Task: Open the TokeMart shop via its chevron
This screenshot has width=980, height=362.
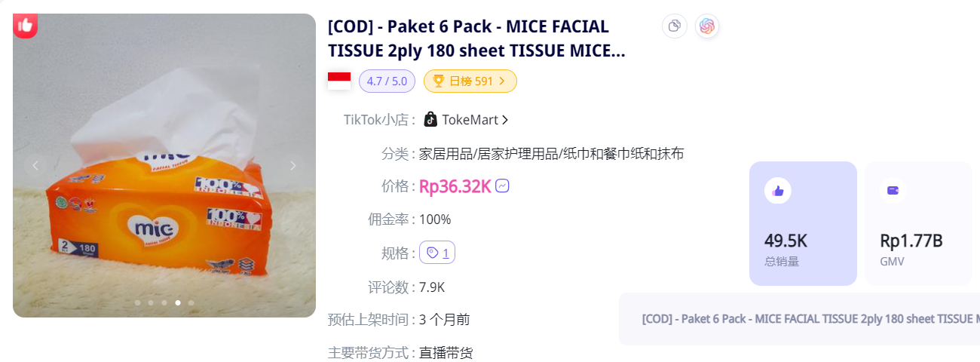Action: [505, 120]
